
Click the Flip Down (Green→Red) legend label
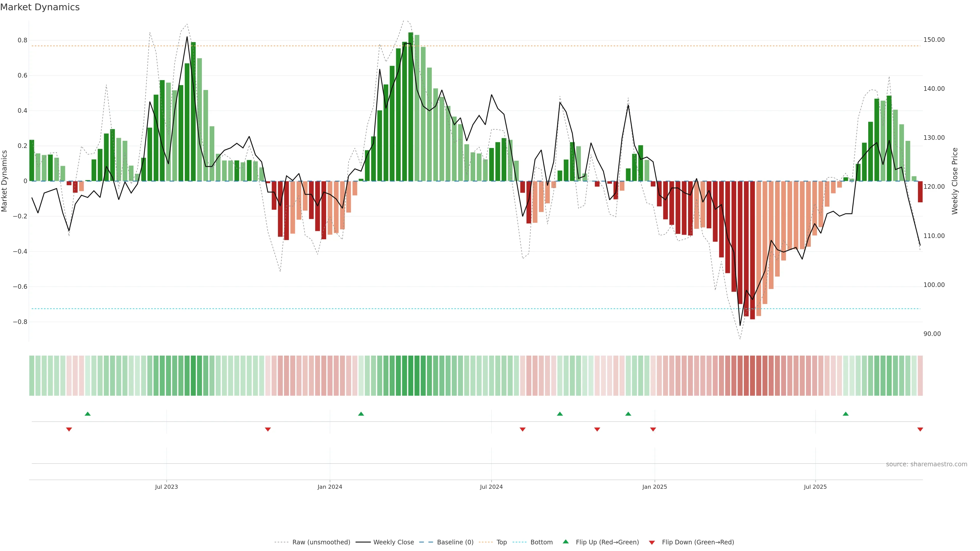coord(698,542)
